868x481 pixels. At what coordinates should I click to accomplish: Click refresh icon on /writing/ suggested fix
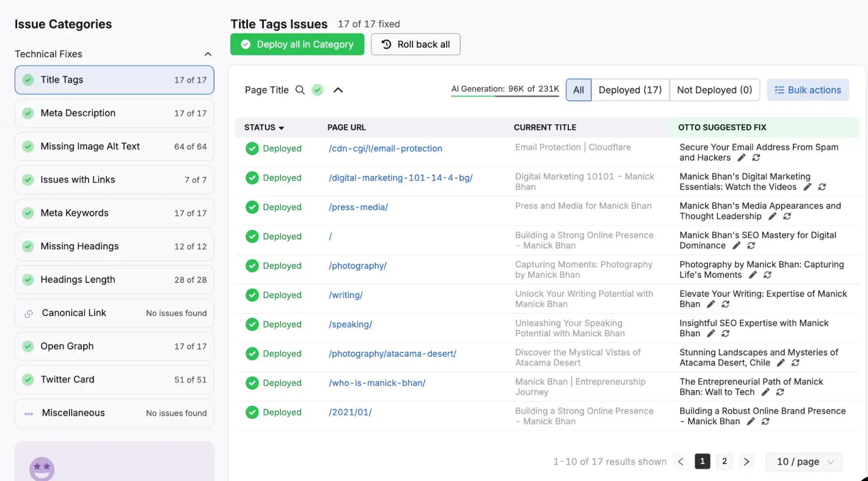(725, 304)
